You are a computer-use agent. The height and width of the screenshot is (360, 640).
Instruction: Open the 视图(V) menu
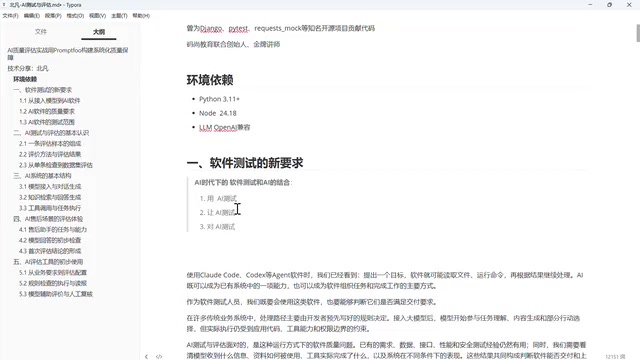98,16
